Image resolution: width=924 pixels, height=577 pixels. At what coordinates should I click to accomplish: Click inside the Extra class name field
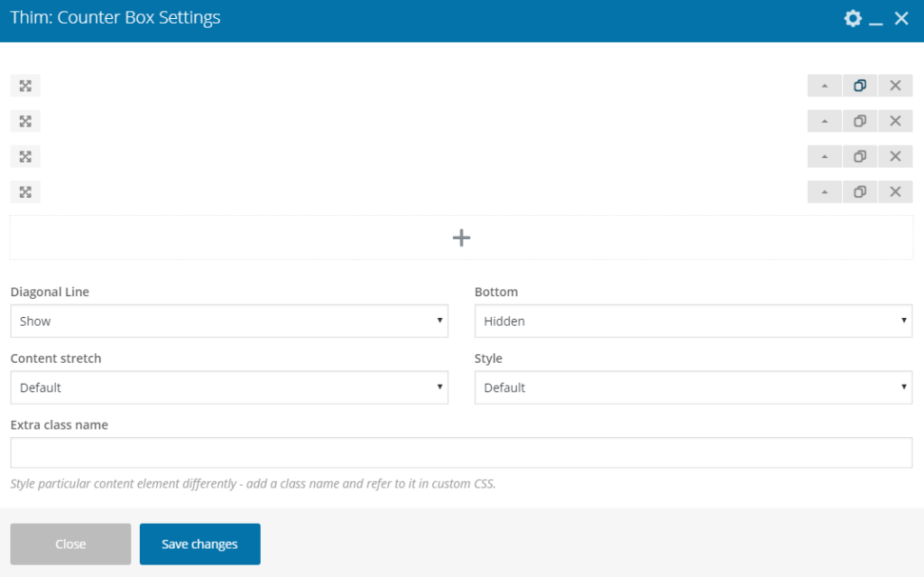point(461,452)
